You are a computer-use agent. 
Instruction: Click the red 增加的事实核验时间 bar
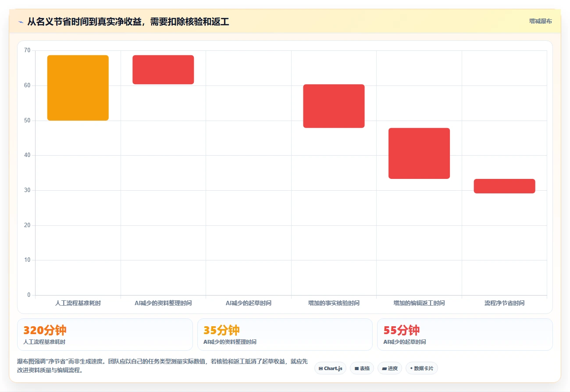click(334, 106)
